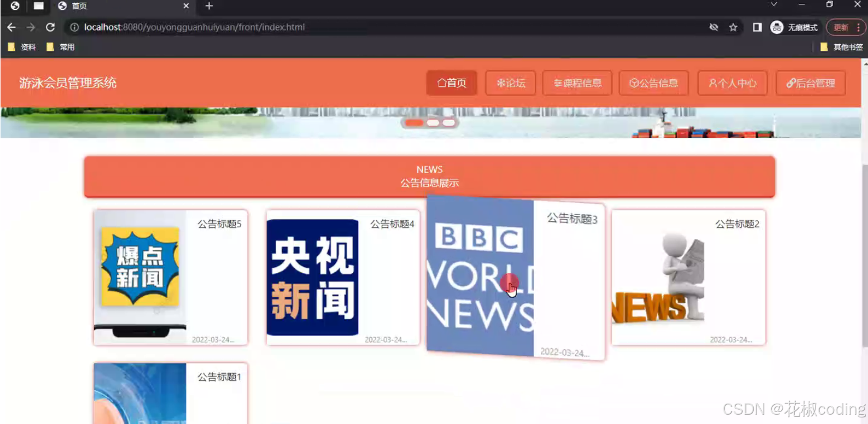Select the first carousel indicator
Viewport: 868px width, 424px height.
point(413,123)
